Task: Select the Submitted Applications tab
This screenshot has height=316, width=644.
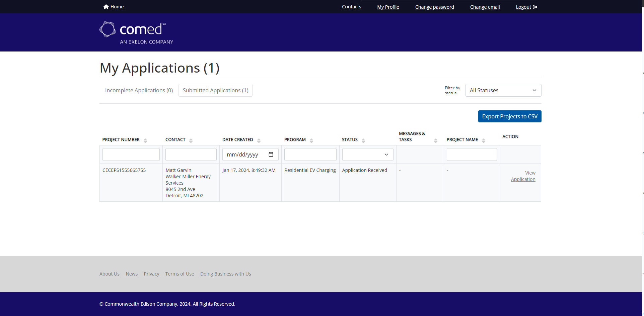Action: tap(215, 90)
